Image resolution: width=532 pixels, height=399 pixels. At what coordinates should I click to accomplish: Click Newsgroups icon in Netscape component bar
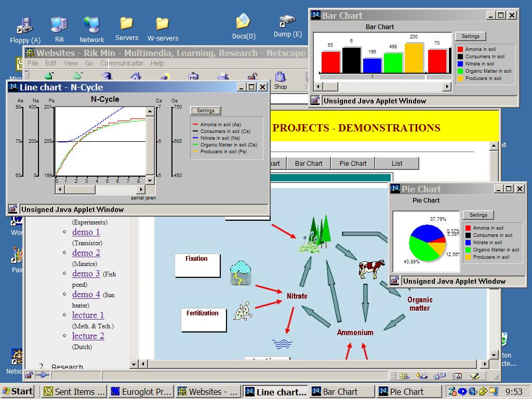440,376
